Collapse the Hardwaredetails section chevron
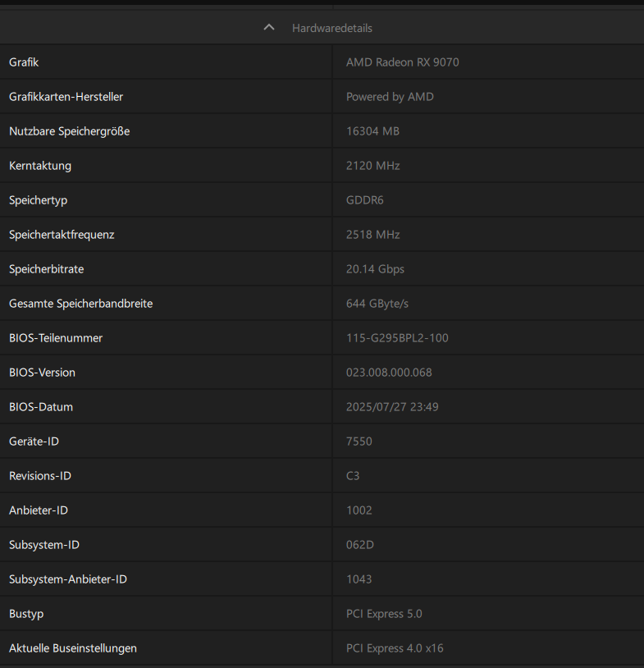This screenshot has height=668, width=644. tap(269, 28)
